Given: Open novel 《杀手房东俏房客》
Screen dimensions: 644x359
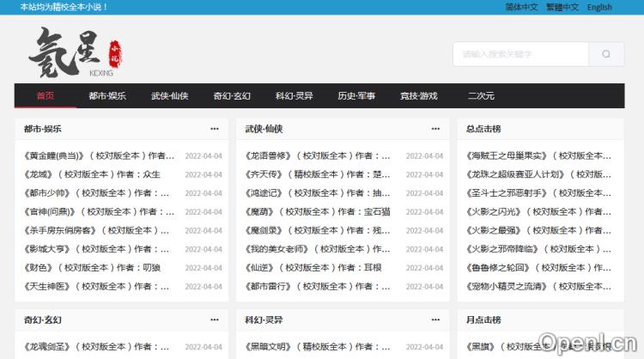Looking at the screenshot, I should click(96, 230).
